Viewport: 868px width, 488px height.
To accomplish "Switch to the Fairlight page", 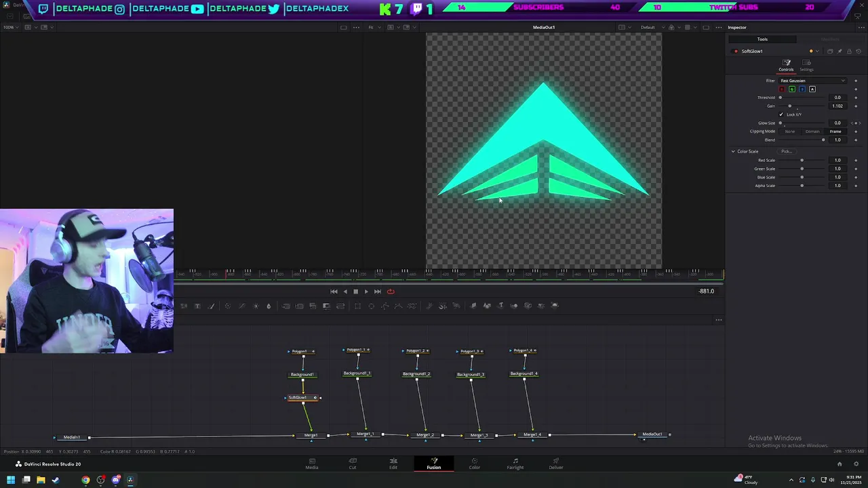I will 515,464.
